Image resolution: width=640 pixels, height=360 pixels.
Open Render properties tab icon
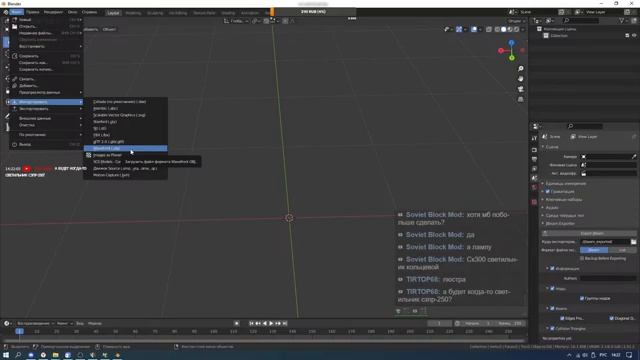coord(534,150)
